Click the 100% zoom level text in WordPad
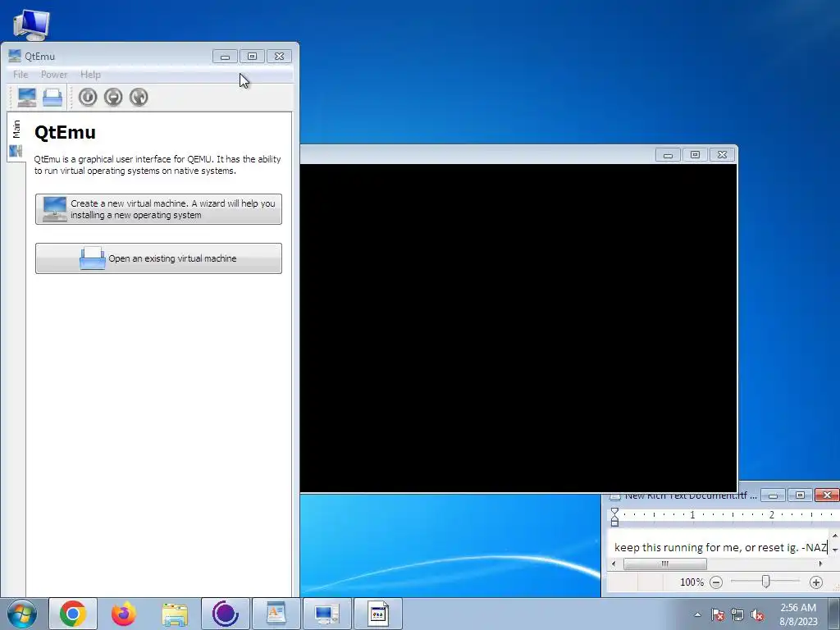This screenshot has width=840, height=630. pyautogui.click(x=692, y=582)
